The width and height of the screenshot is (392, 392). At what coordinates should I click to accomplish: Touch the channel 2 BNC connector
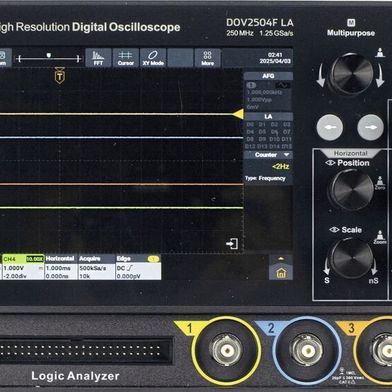click(307, 350)
